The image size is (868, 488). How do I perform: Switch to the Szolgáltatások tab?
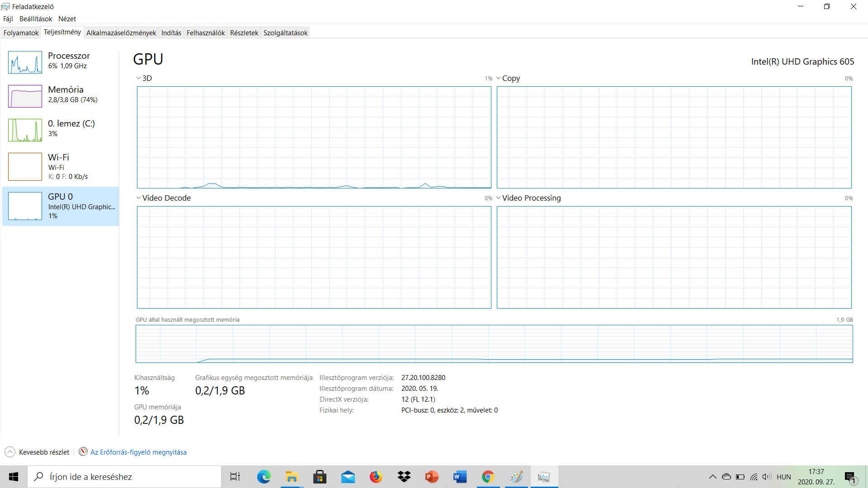click(x=285, y=33)
